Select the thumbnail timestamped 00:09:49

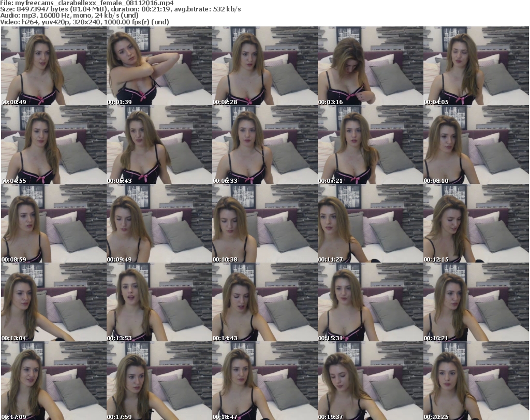[x=159, y=223]
